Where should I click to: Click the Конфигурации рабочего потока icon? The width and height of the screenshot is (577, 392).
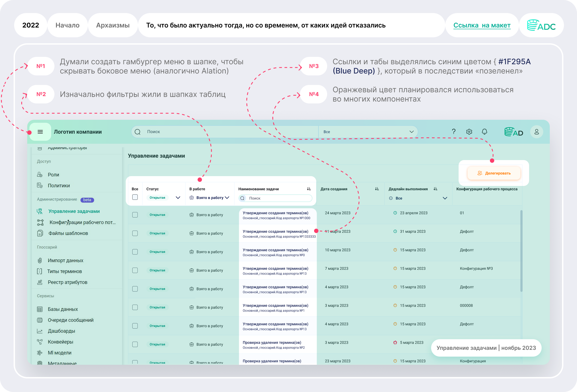tap(40, 222)
